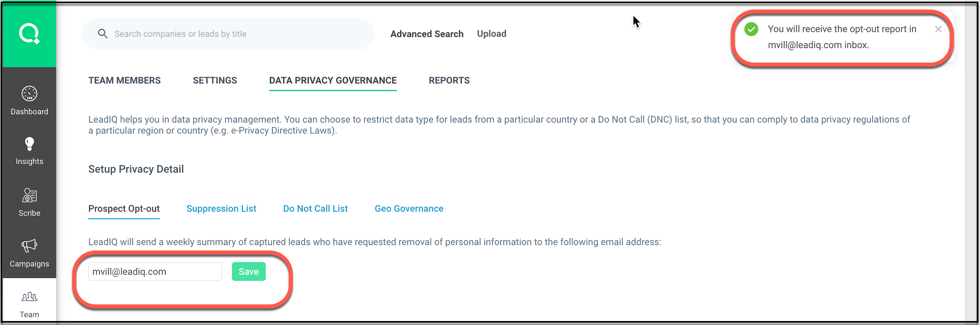Open the Suppression List link
This screenshot has height=325, width=980.
point(221,209)
